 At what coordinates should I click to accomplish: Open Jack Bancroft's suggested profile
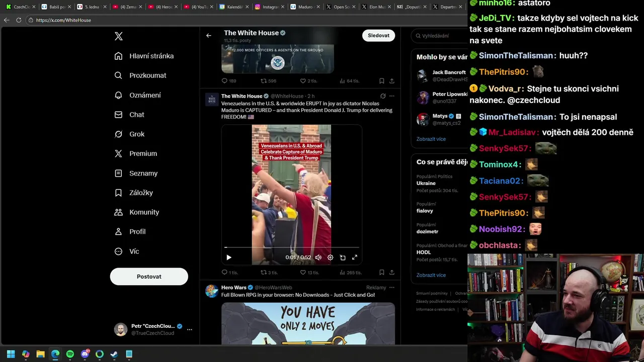point(442,76)
